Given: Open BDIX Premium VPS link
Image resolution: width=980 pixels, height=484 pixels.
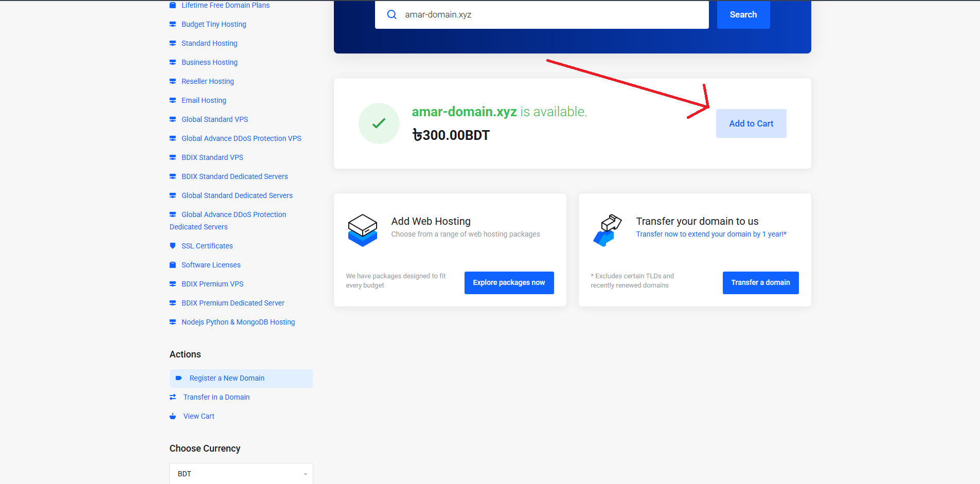Looking at the screenshot, I should pos(212,284).
